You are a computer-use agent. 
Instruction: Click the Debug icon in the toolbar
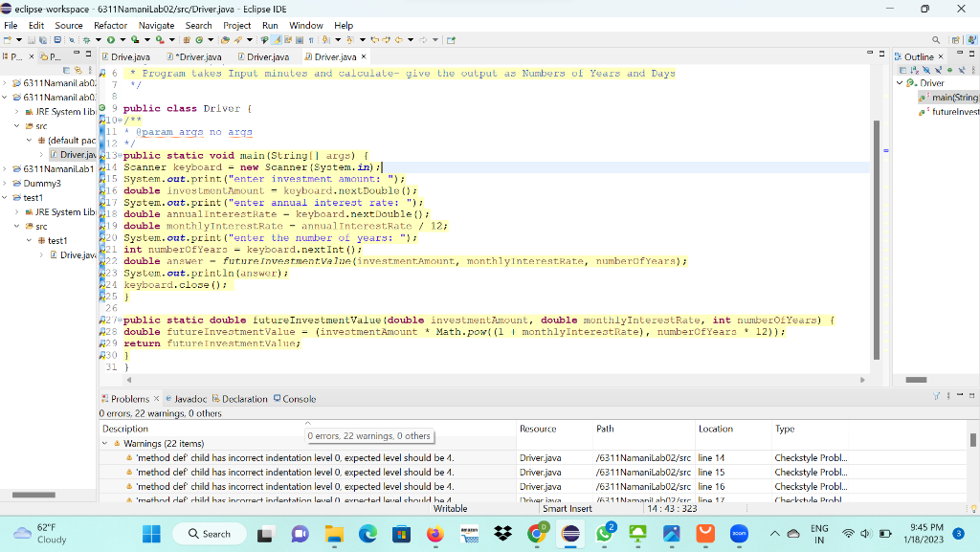click(87, 40)
